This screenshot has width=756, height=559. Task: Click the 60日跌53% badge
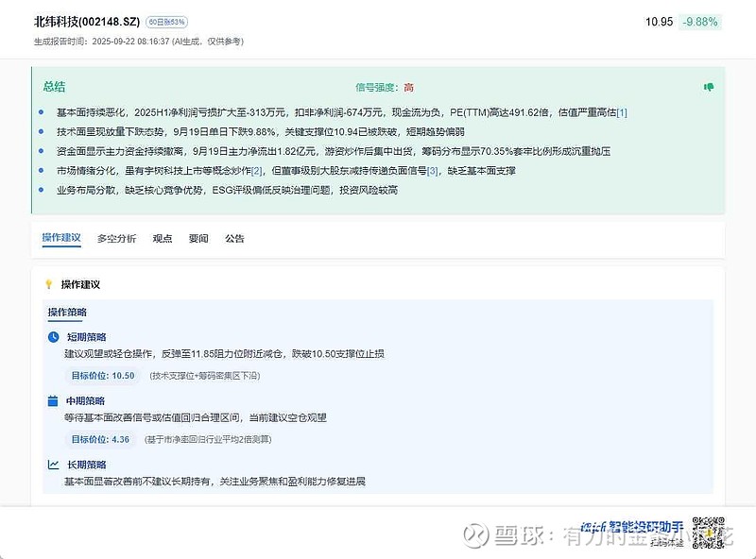166,22
